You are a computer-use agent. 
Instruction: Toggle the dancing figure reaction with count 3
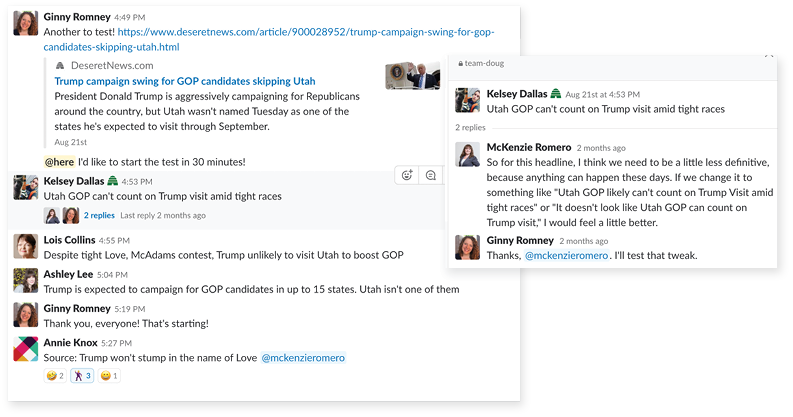pos(82,376)
